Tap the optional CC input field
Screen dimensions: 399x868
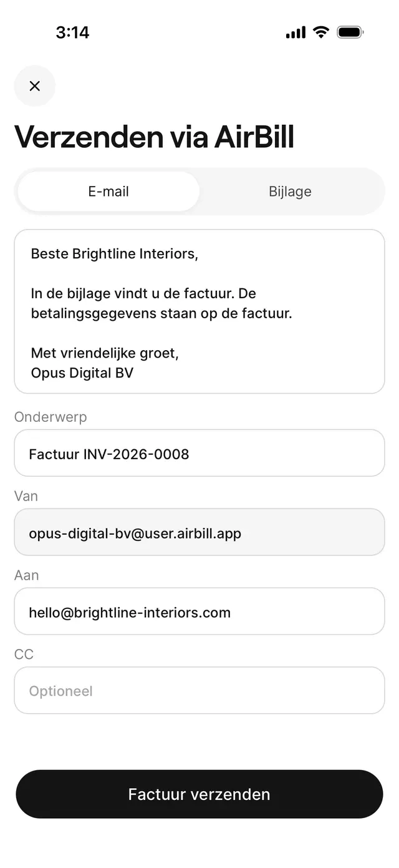click(199, 690)
